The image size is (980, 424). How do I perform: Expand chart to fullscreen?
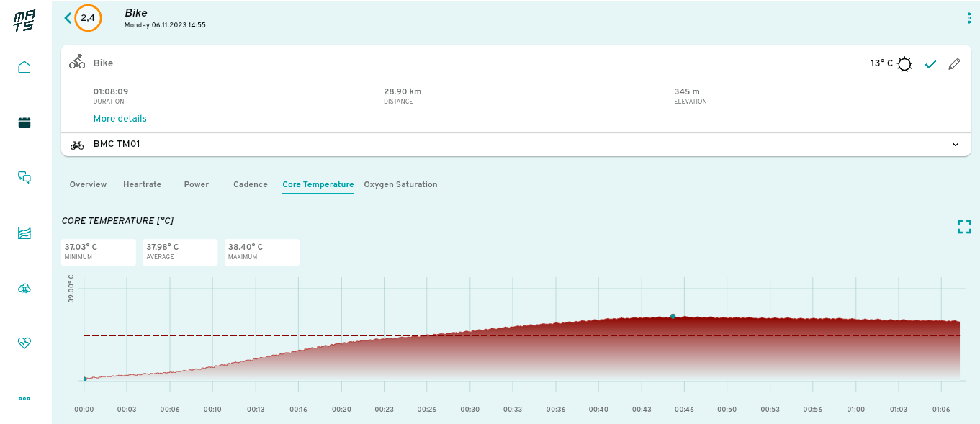(964, 227)
